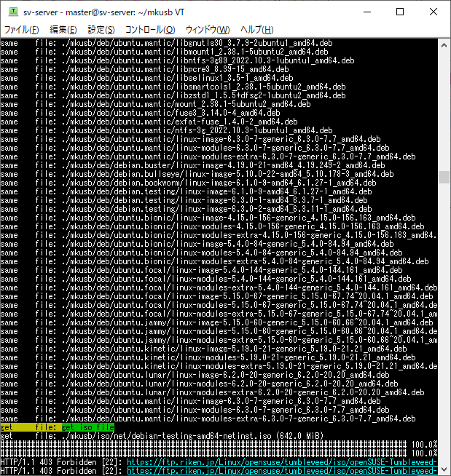Open the ファイル(F) menu
Image resolution: width=451 pixels, height=476 pixels.
(22, 30)
